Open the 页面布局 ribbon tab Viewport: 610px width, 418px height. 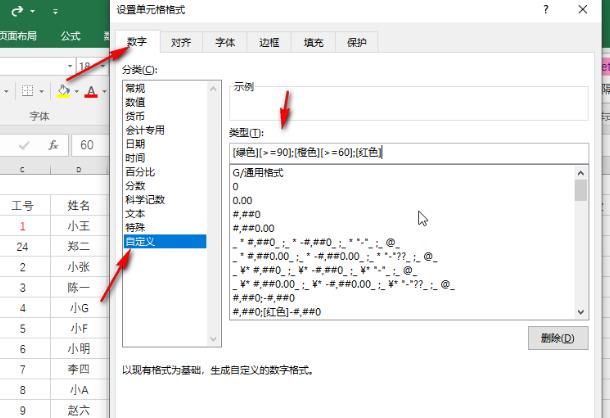[x=18, y=36]
